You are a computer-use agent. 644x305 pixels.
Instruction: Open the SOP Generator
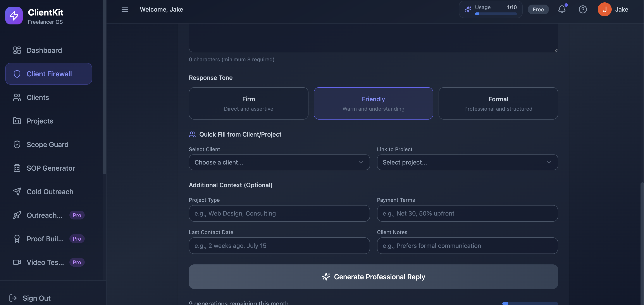pyautogui.click(x=51, y=168)
